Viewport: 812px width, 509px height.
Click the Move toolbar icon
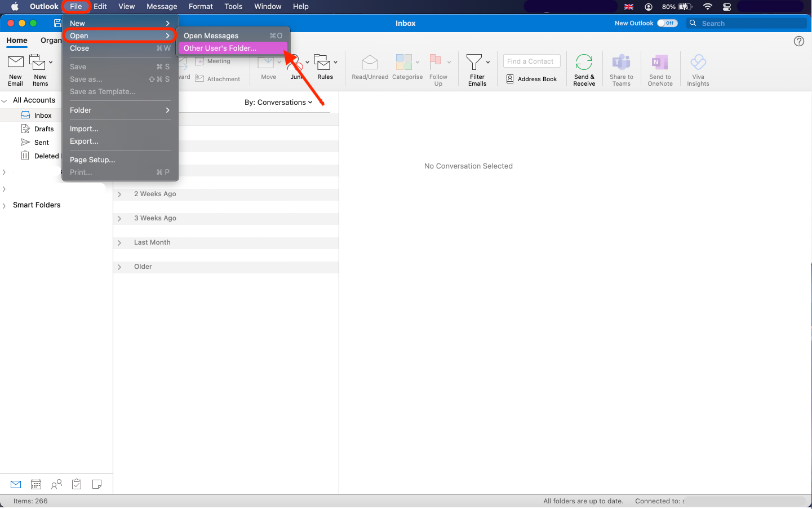(266, 63)
